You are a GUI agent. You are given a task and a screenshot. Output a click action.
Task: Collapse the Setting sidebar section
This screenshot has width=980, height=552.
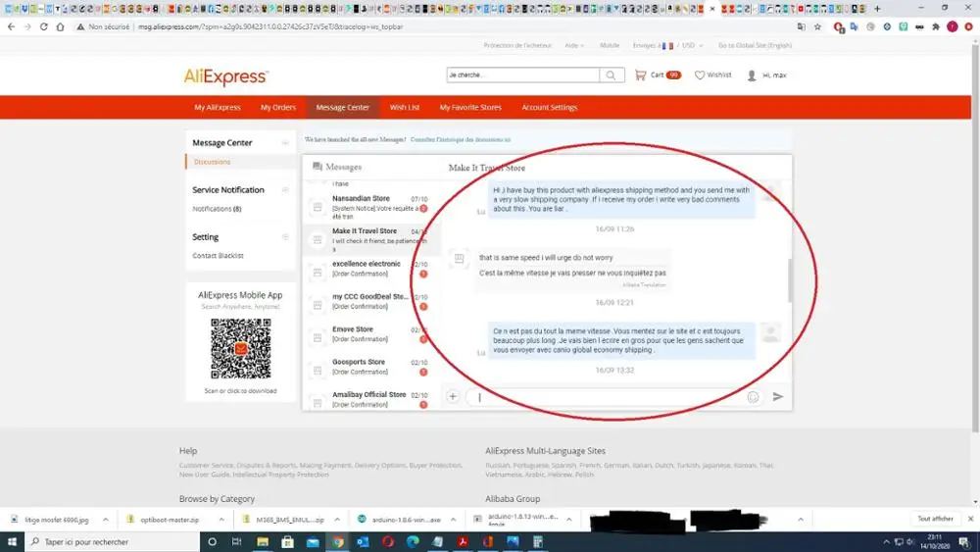pos(285,237)
